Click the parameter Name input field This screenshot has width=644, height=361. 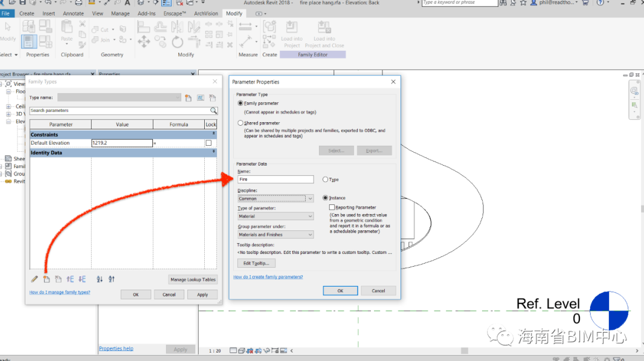(275, 180)
